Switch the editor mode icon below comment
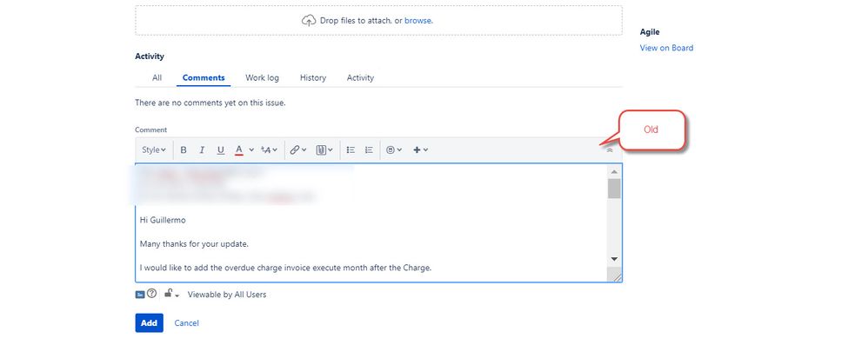This screenshot has height=345, width=868. [x=140, y=295]
